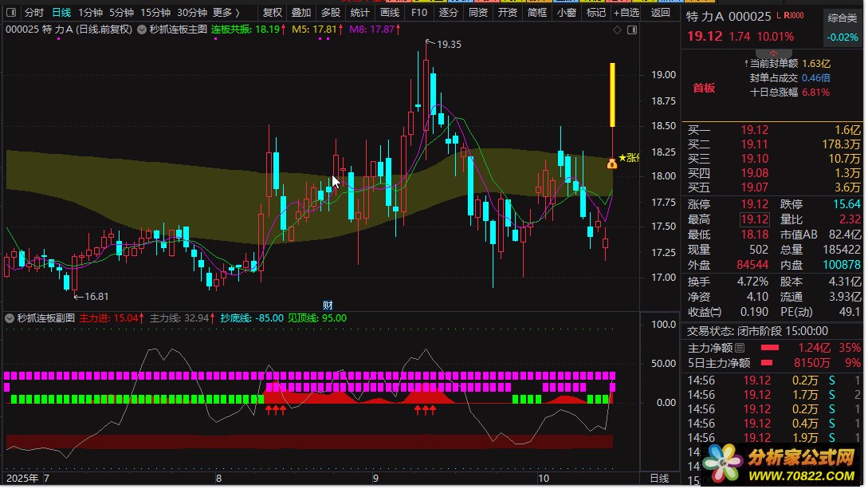Click the diamond icon in chart header
Screen dimensions: 868x489
pyautogui.click(x=617, y=30)
